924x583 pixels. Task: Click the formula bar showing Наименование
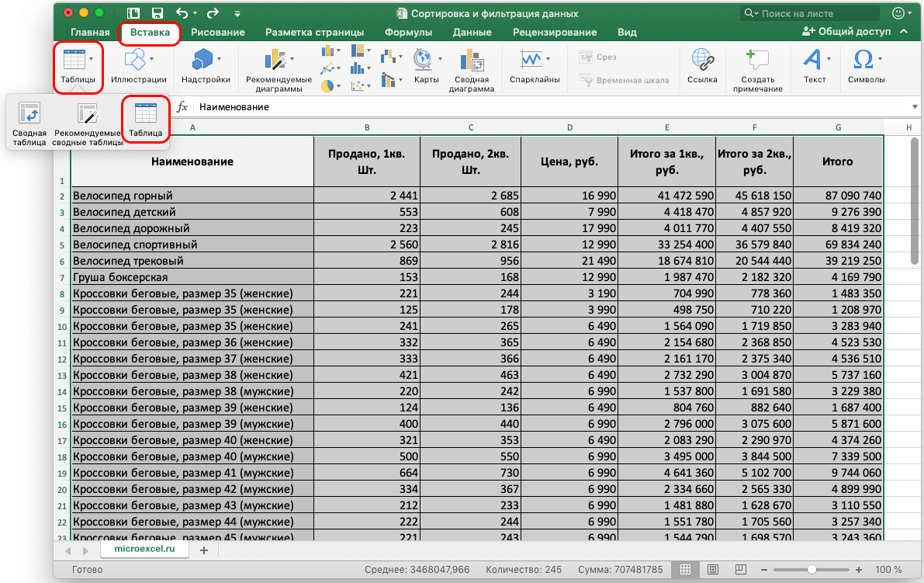click(551, 106)
